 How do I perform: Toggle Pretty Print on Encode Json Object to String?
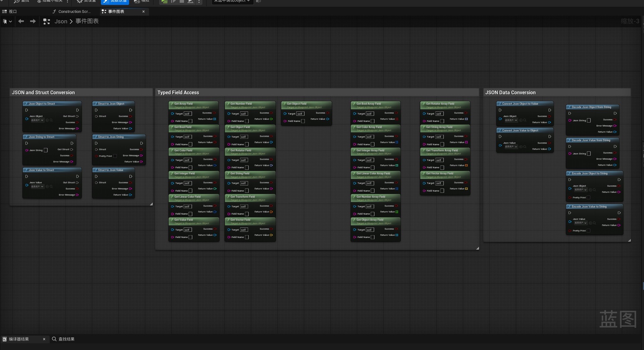tap(588, 198)
